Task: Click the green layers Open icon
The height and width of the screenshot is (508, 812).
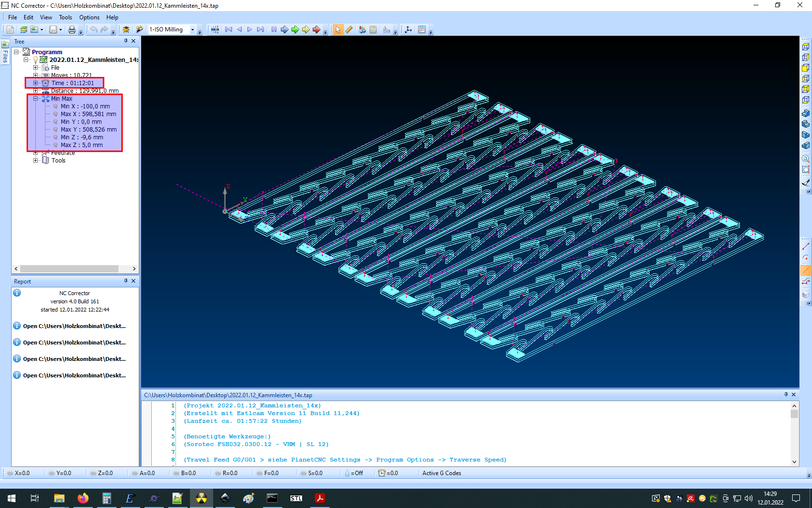Action: click(23, 30)
